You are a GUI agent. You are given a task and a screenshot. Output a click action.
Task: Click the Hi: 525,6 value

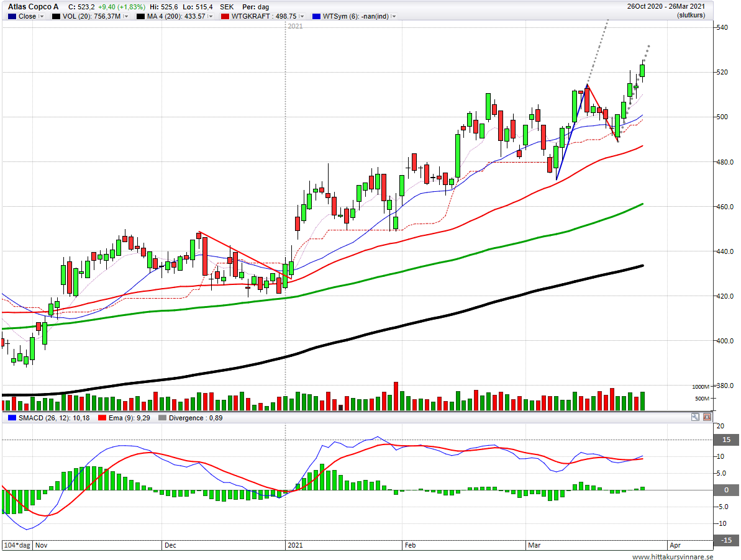164,7
